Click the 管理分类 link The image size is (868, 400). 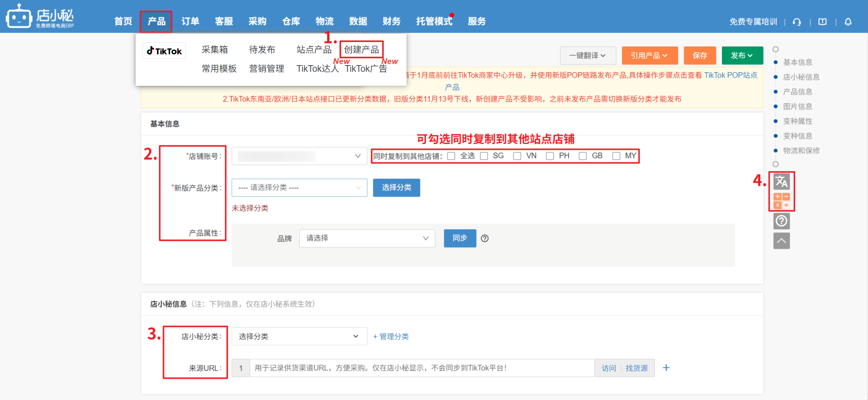391,336
